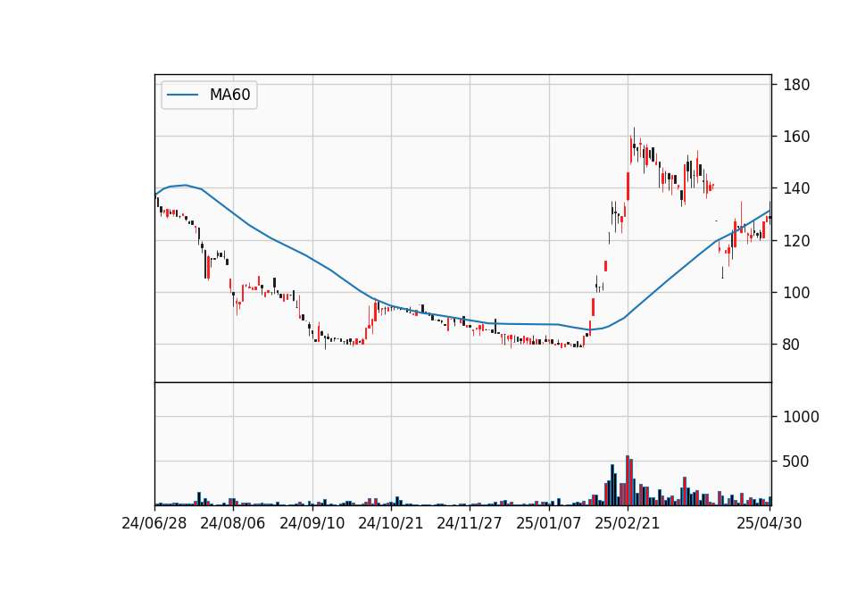This screenshot has height=616, width=857.
Task: Select the 25/04/30 date label
Action: click(769, 523)
